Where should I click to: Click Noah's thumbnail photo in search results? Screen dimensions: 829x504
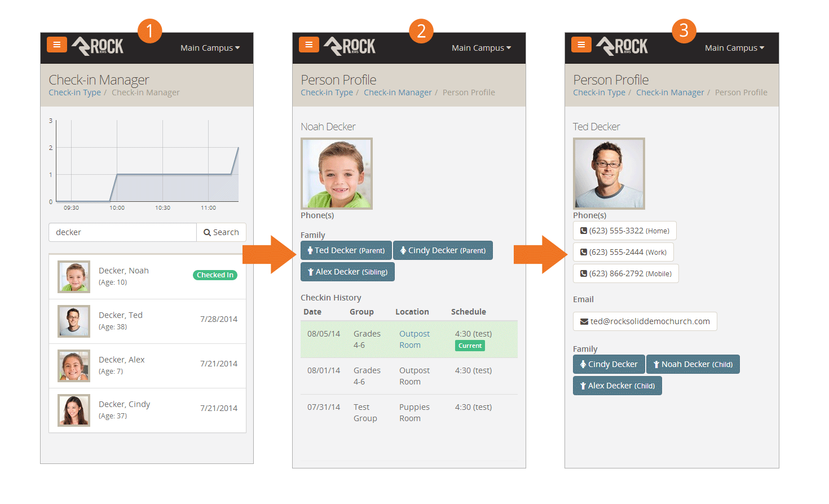click(74, 277)
